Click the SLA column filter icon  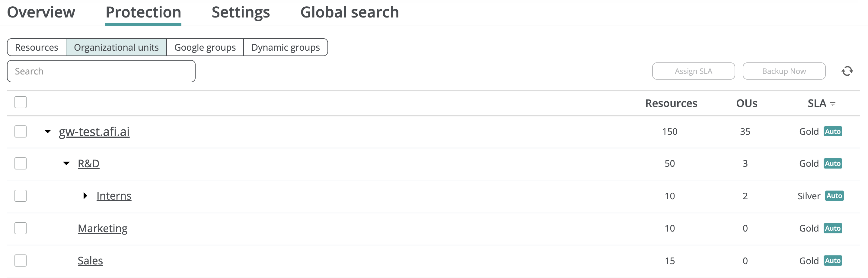pyautogui.click(x=833, y=103)
